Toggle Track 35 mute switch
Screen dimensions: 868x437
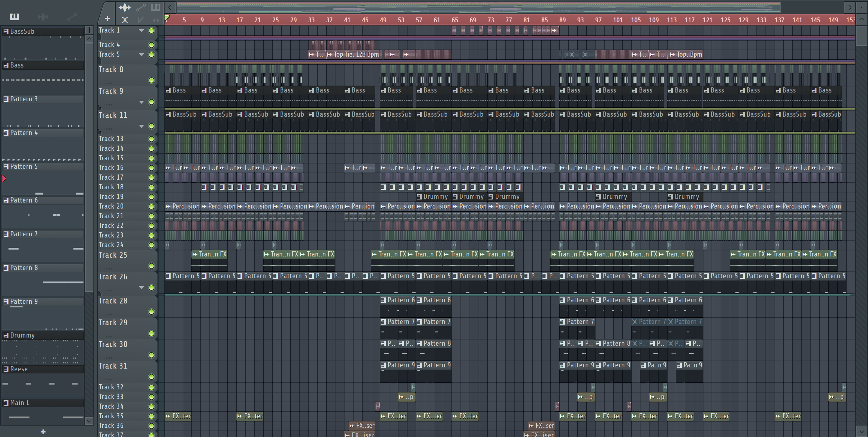[152, 416]
